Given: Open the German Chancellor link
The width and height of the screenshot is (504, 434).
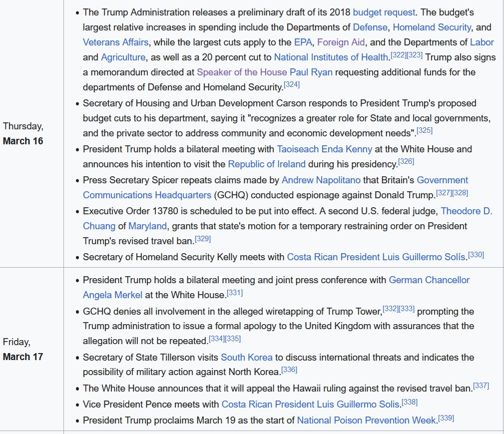Looking at the screenshot, I should (x=429, y=280).
